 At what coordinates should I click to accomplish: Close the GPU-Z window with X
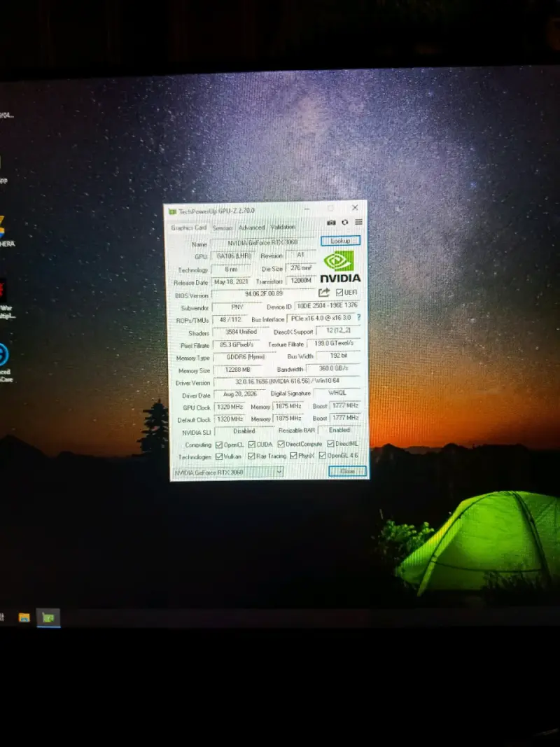[x=355, y=208]
